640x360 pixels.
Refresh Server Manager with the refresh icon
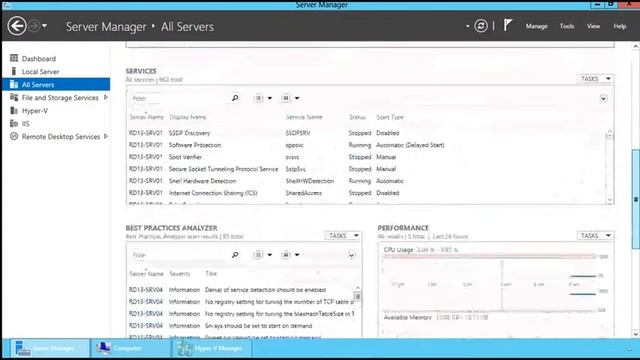tap(481, 26)
